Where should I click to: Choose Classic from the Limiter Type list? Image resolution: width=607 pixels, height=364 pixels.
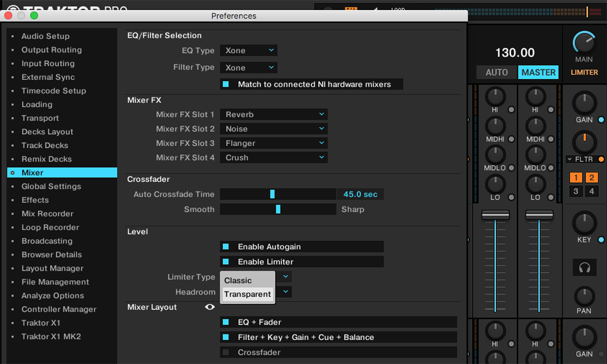coord(247,281)
